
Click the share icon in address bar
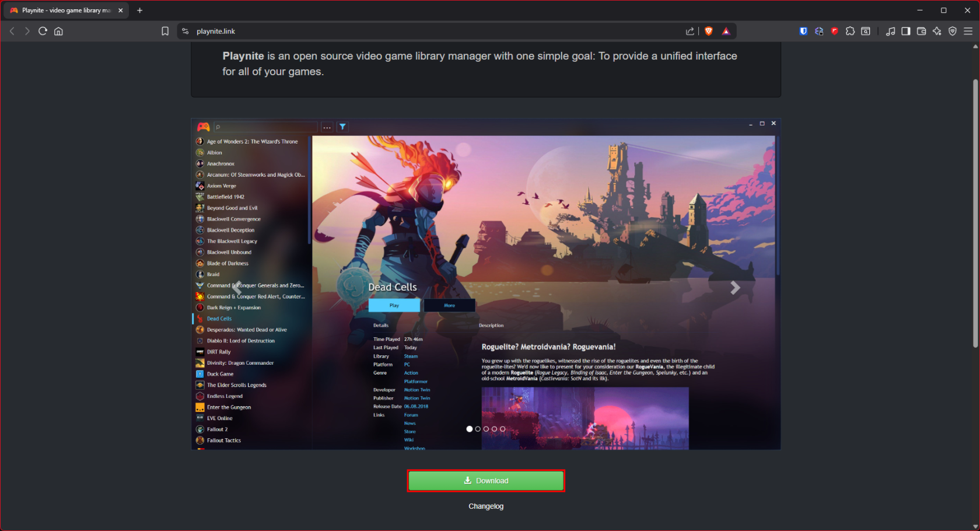coord(689,31)
